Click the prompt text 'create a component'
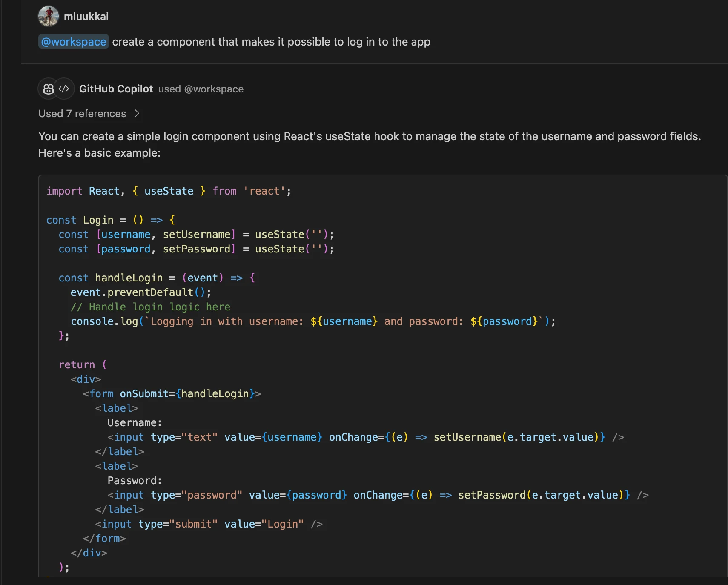Image resolution: width=728 pixels, height=585 pixels. (x=163, y=42)
